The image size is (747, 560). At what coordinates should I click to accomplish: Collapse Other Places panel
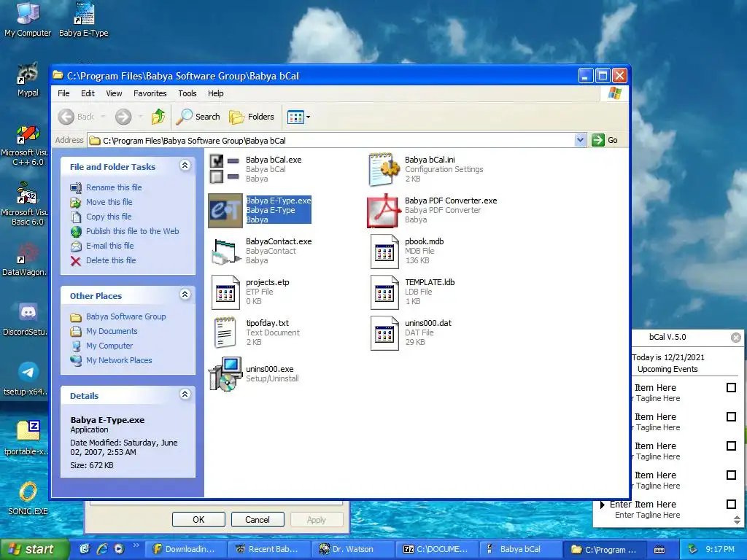(x=185, y=295)
